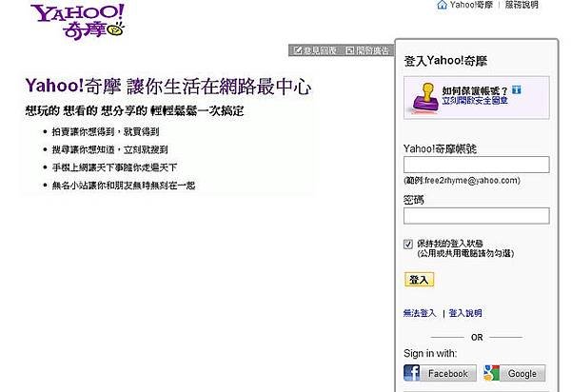Focus the 密碼 password field
The width and height of the screenshot is (571, 392).
(x=477, y=215)
